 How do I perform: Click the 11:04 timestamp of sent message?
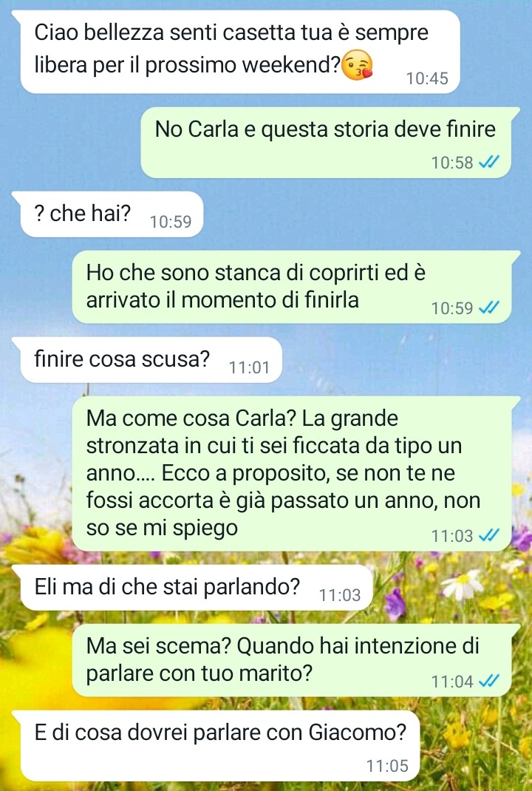(x=452, y=681)
